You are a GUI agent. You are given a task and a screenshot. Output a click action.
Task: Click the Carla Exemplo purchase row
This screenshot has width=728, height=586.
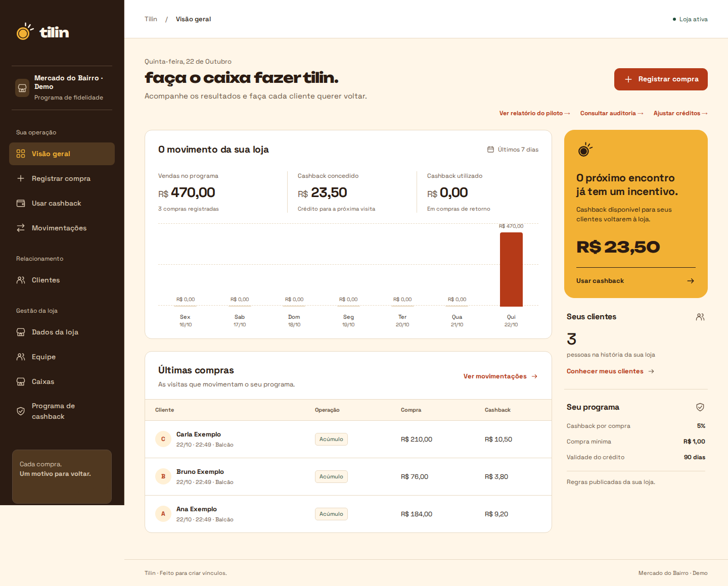[x=348, y=439]
